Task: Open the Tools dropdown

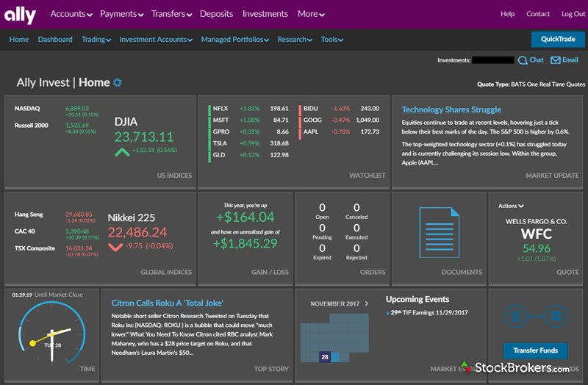Action: [332, 40]
